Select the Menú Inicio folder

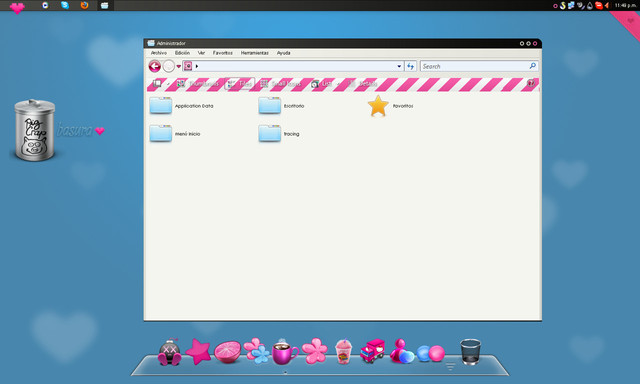[x=175, y=133]
